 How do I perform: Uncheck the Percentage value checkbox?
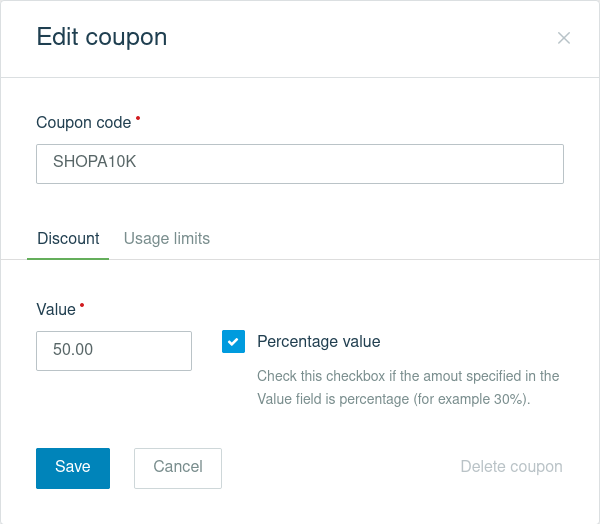[x=233, y=342]
